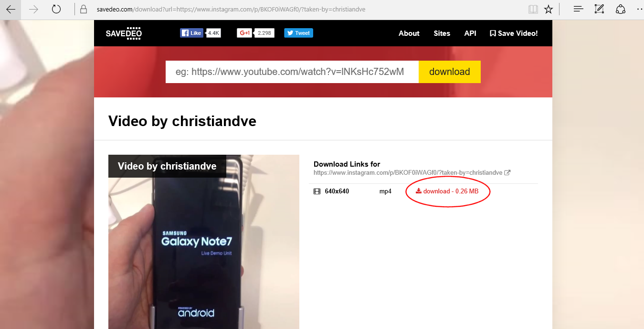Open the About menu item
The height and width of the screenshot is (329, 644).
pyautogui.click(x=409, y=33)
